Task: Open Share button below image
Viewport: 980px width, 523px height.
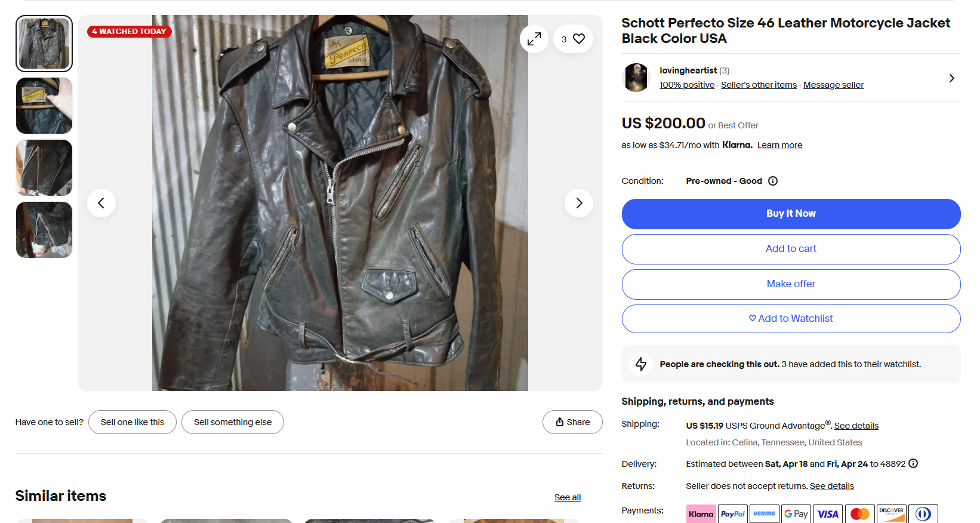Action: pos(572,422)
